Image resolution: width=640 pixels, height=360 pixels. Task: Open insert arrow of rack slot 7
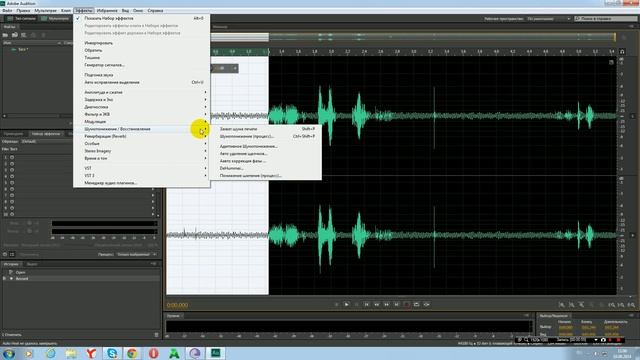pyautogui.click(x=153, y=196)
